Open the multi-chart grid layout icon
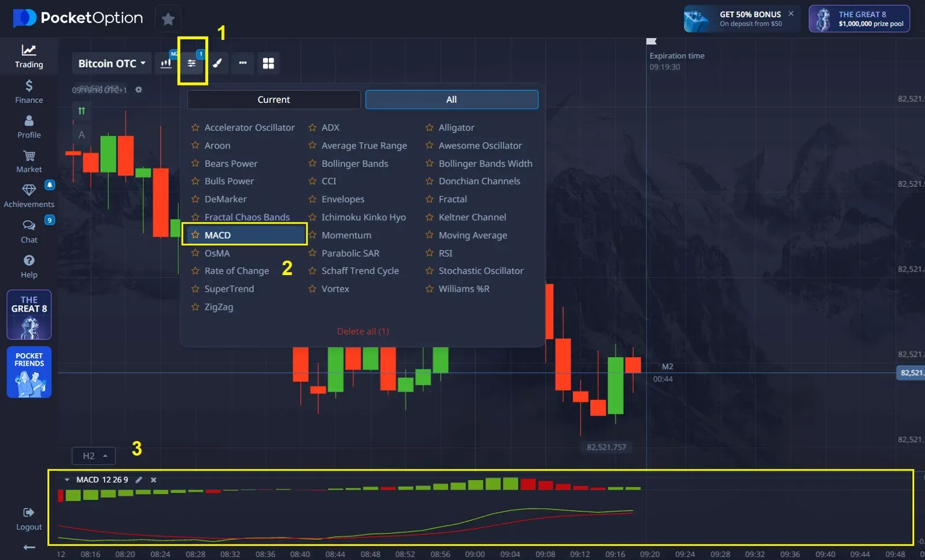 tap(268, 63)
